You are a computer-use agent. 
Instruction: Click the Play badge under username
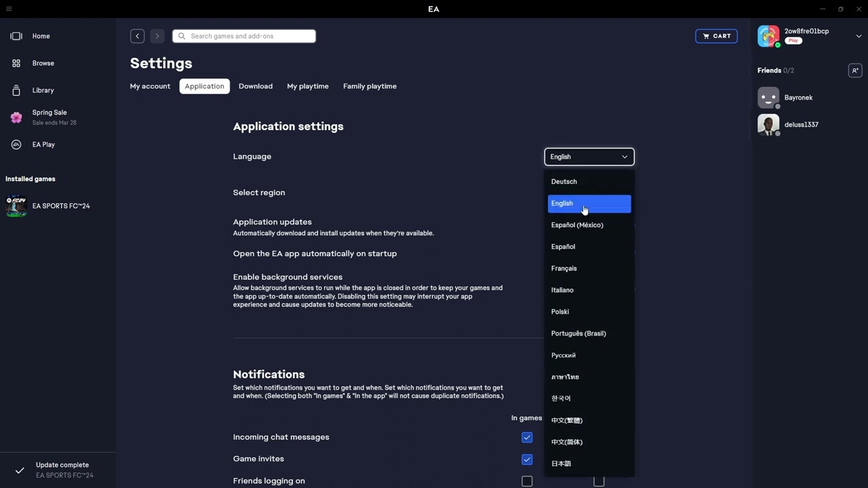coord(793,41)
